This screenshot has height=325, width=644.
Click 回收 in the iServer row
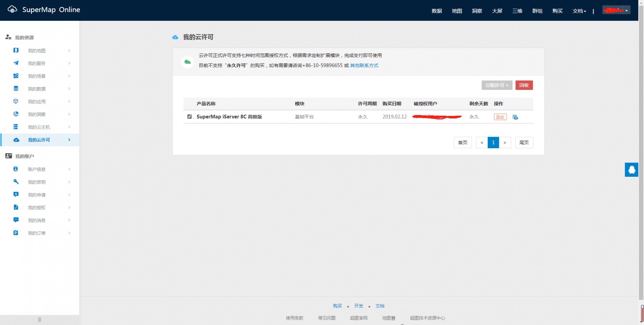pos(500,117)
